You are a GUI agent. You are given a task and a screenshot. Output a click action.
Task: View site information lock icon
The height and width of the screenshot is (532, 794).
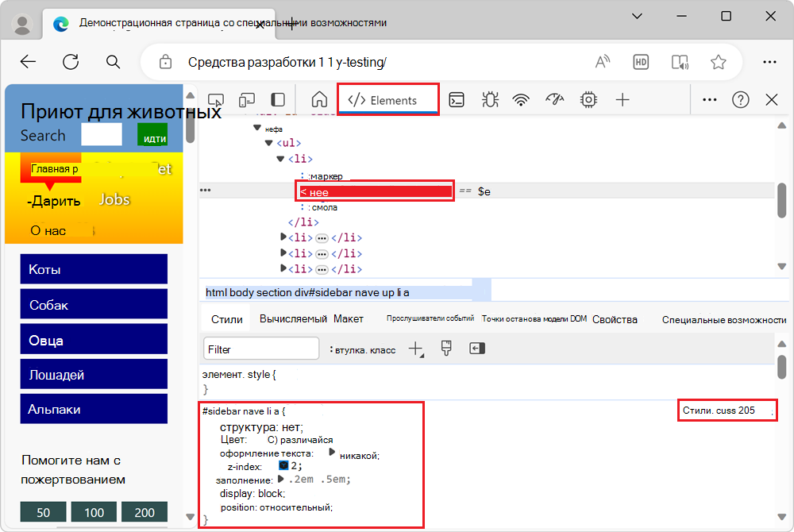[x=165, y=62]
